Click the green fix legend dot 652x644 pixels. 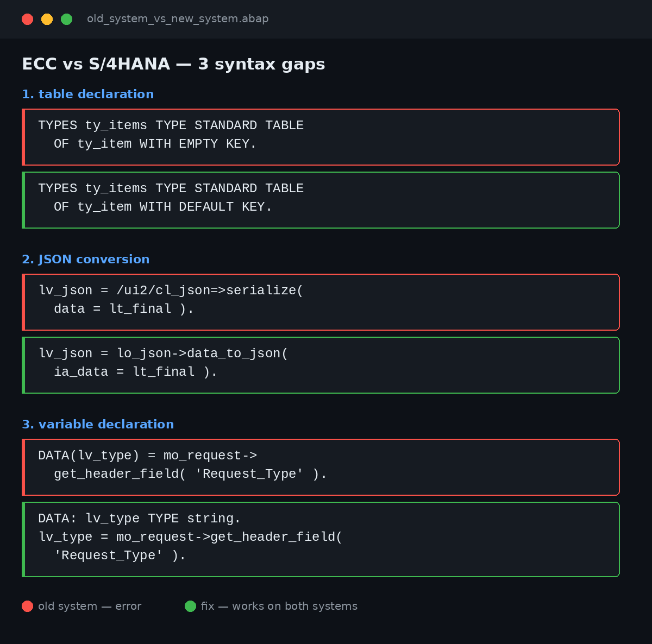(x=190, y=606)
